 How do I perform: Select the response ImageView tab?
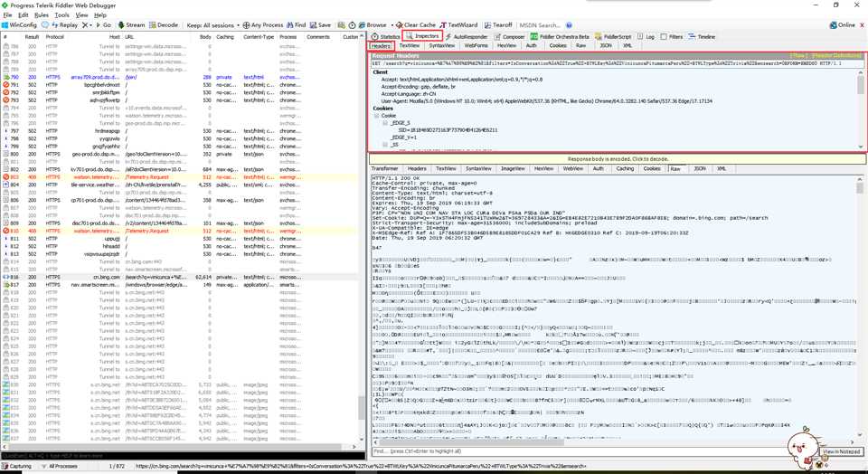513,168
